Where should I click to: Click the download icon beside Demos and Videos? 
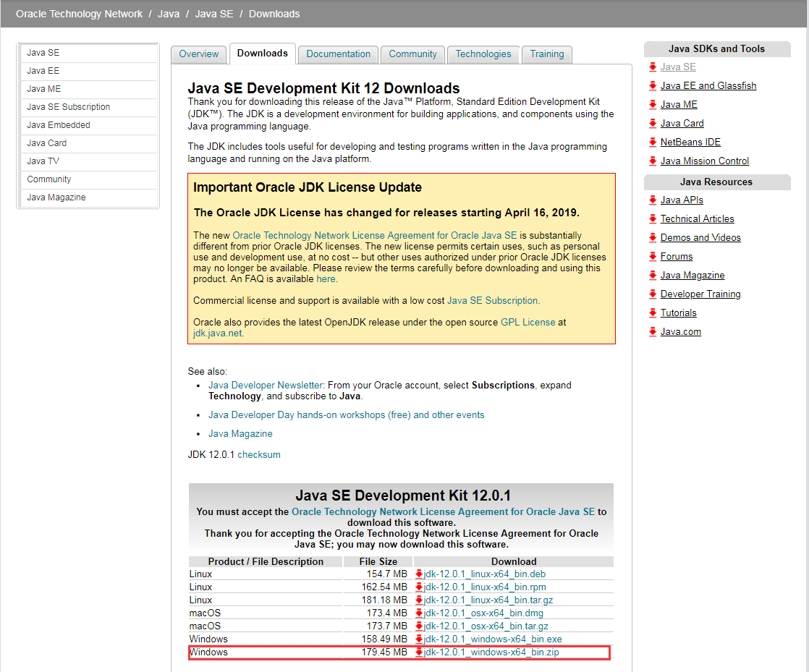tap(653, 237)
